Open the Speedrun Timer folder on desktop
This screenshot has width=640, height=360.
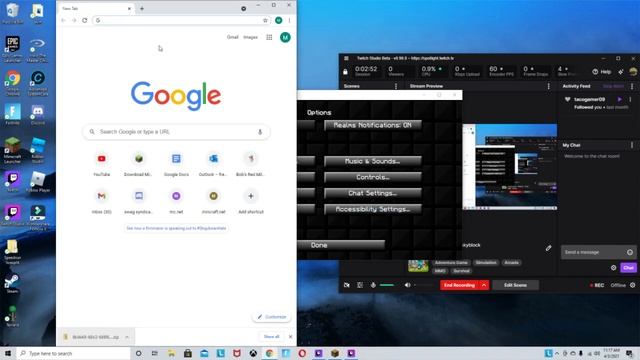[x=13, y=252]
